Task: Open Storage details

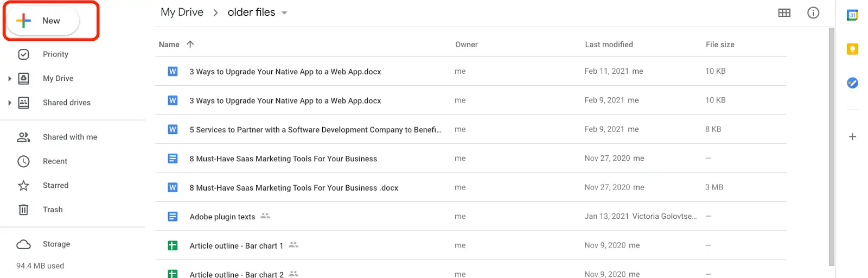Action: (x=56, y=244)
